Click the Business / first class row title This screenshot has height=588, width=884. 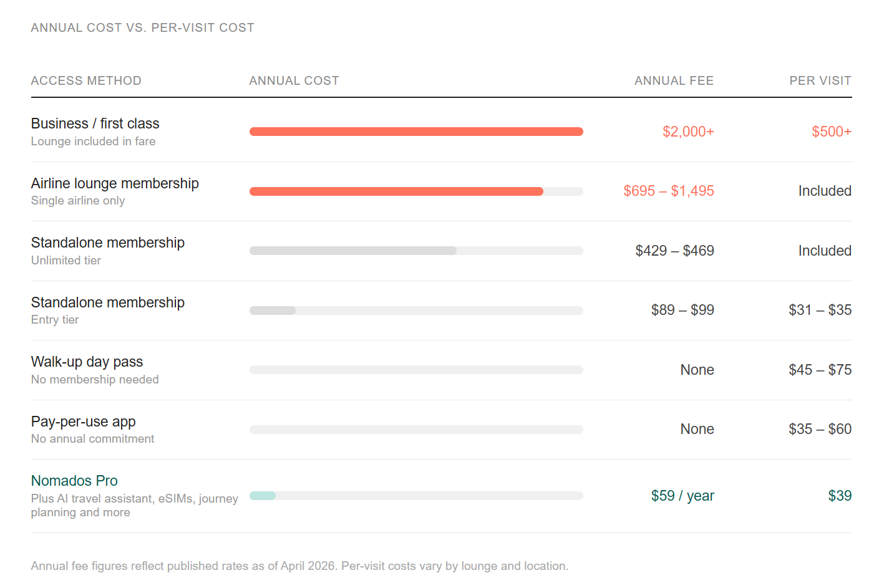[95, 123]
